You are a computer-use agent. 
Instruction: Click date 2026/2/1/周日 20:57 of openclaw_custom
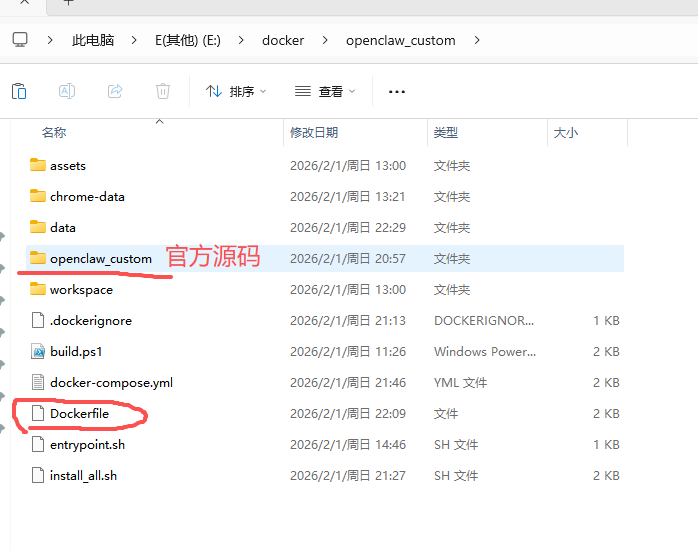(348, 259)
